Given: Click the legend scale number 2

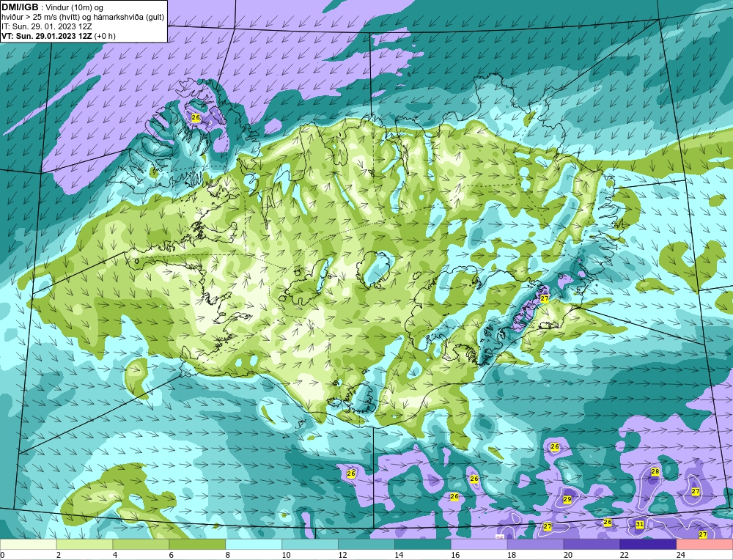Looking at the screenshot, I should pyautogui.click(x=59, y=555).
